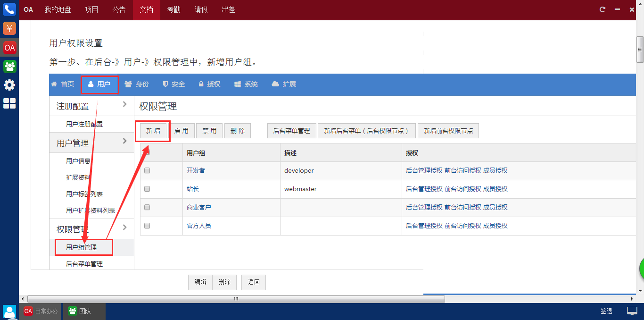644x320 pixels.
Task: Click the 返回 button
Action: click(254, 282)
